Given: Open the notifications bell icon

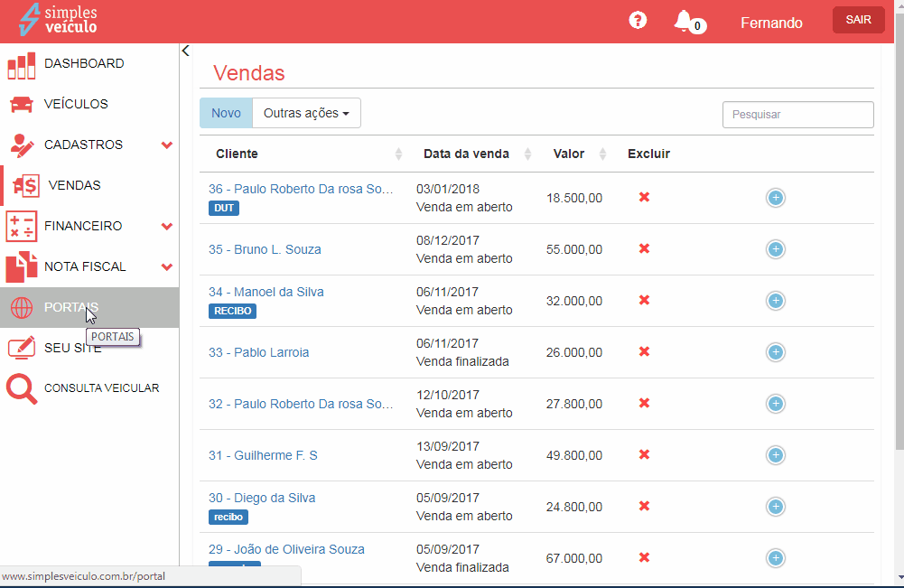Looking at the screenshot, I should [x=684, y=21].
